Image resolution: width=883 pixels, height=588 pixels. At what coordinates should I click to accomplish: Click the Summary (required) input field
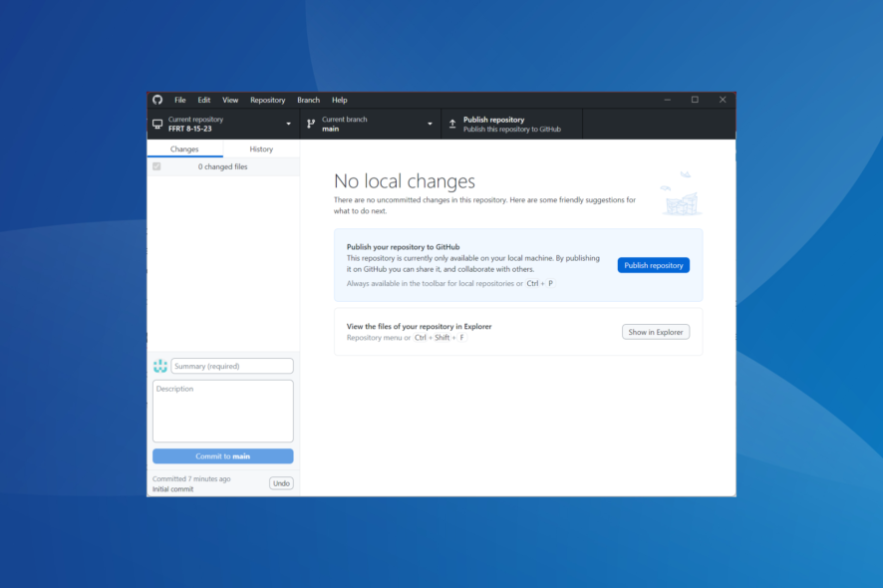[x=232, y=366]
